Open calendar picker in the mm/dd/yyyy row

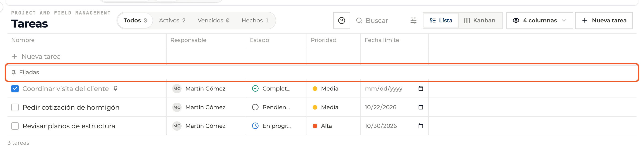pos(421,88)
